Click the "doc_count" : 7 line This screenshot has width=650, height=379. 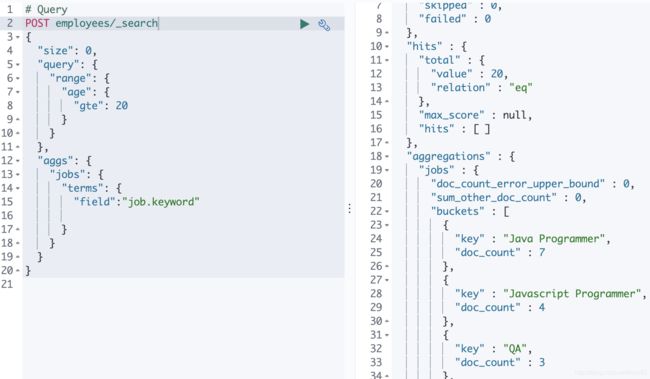click(500, 253)
